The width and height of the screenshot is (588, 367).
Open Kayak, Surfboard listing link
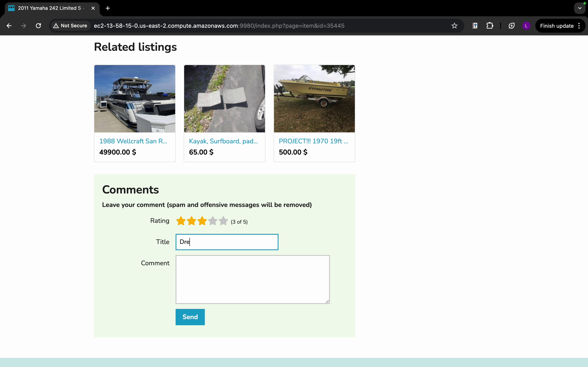click(x=223, y=141)
